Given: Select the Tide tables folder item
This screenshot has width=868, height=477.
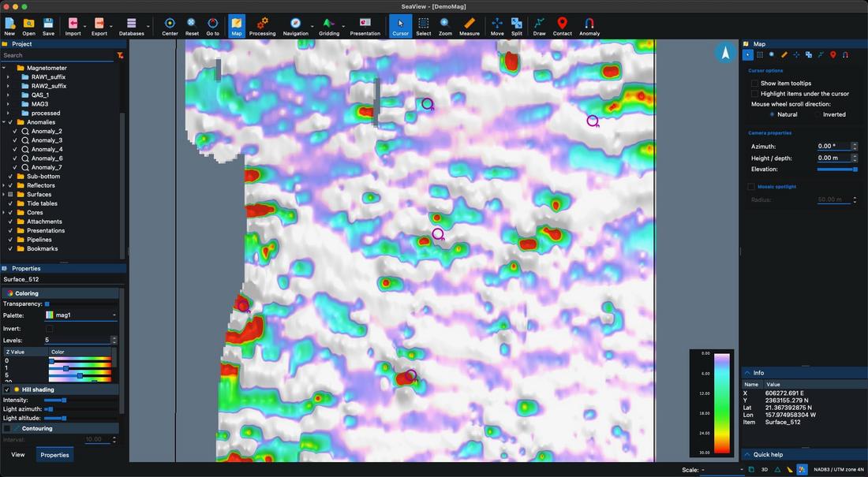Looking at the screenshot, I should click(42, 203).
